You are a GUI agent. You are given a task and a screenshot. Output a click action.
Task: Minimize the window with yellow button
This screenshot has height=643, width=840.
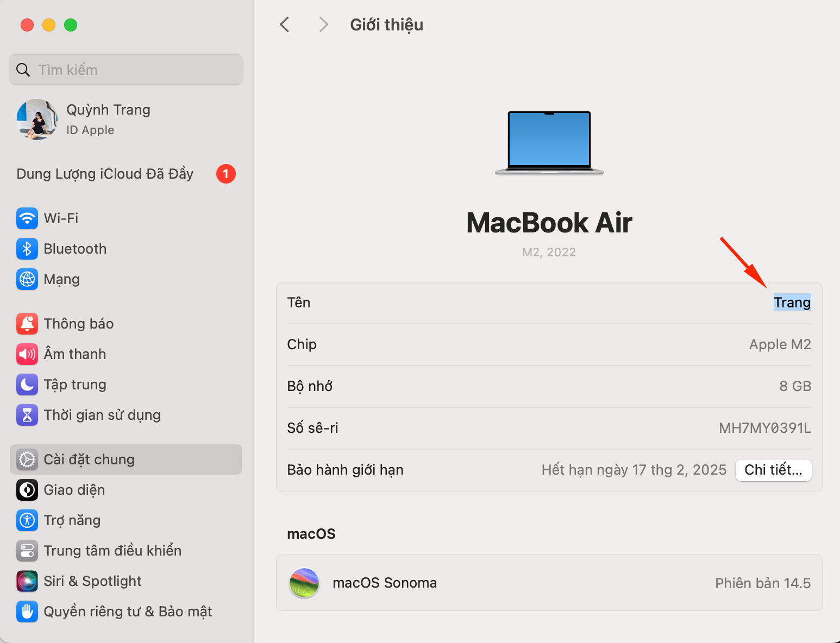tap(49, 25)
